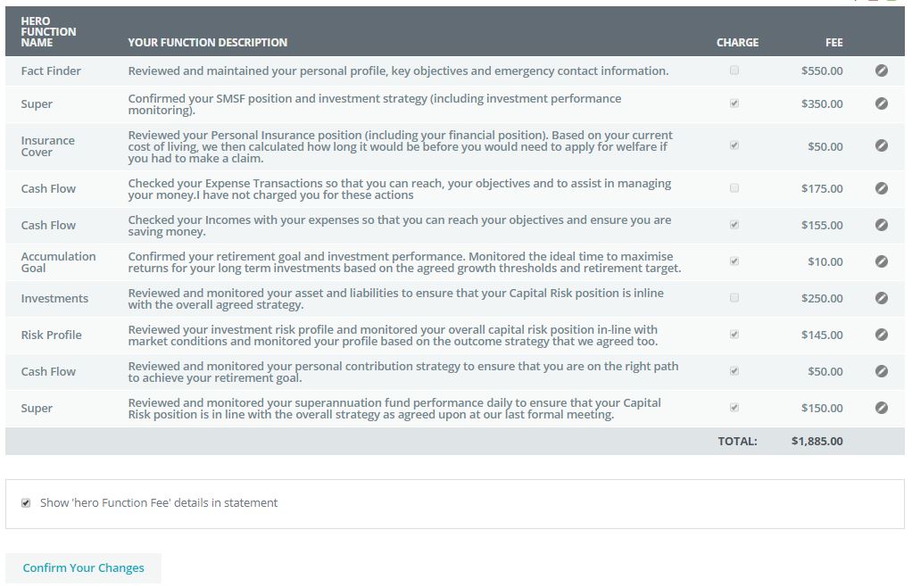Click the edit pencil icon for Fact Finder
The image size is (912, 588).
pyautogui.click(x=882, y=70)
